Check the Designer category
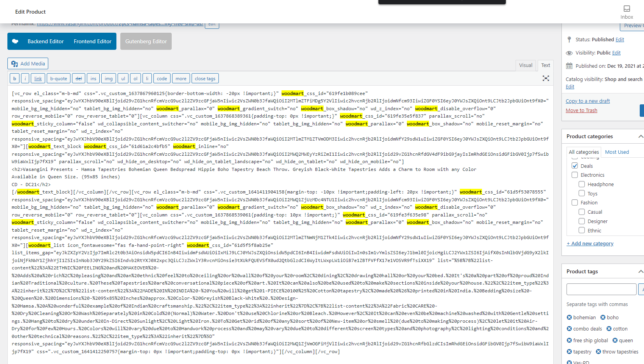Image resolution: width=644 pixels, height=364 pixels. 582,221
